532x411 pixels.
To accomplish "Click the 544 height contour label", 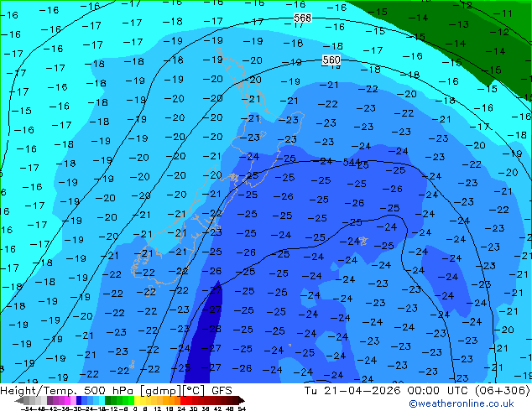I will click(351, 162).
